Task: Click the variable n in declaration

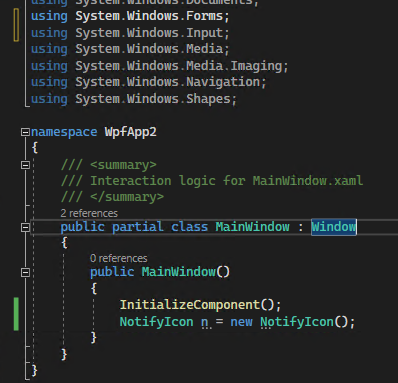Action: click(x=204, y=322)
